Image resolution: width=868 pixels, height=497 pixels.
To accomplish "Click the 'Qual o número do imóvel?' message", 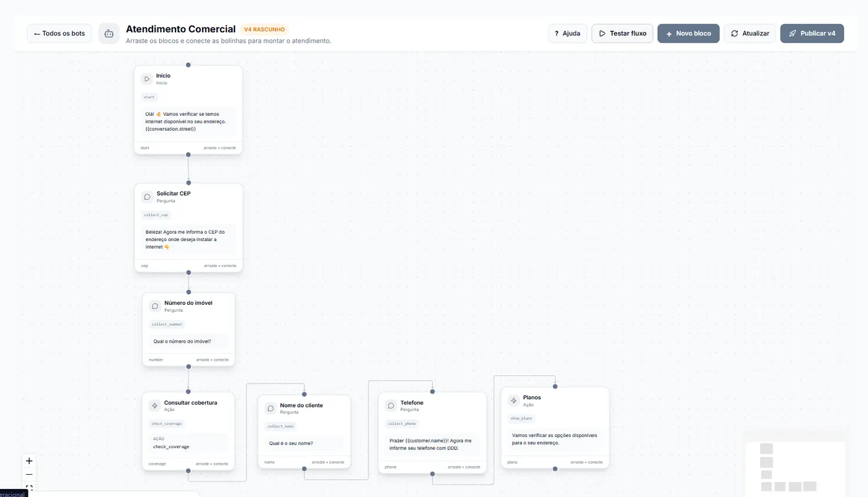I will pos(188,341).
